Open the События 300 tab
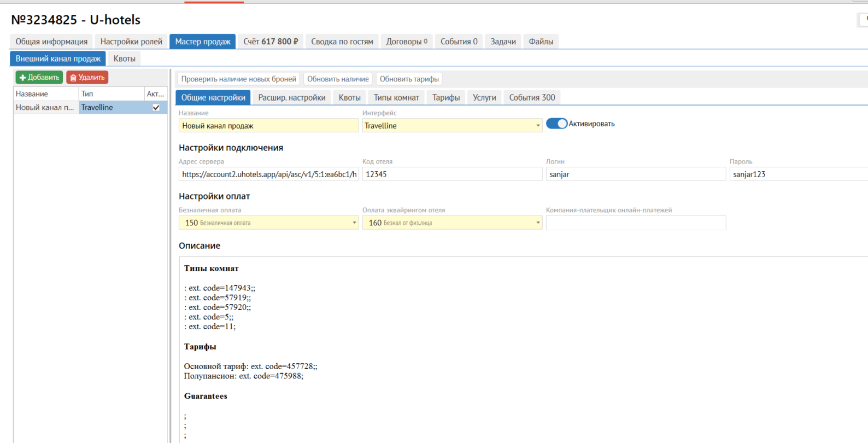The height and width of the screenshot is (443, 868). tap(532, 98)
